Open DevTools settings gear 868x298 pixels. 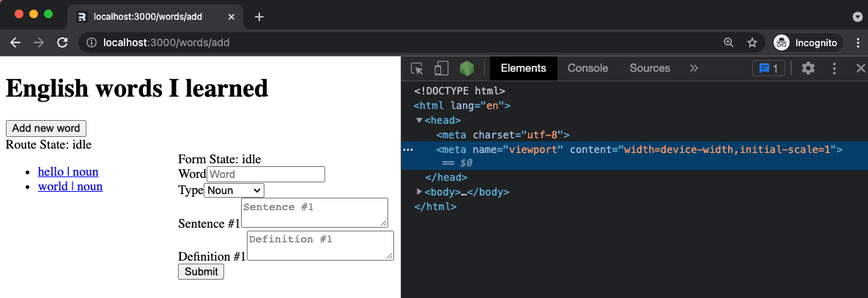pyautogui.click(x=808, y=68)
